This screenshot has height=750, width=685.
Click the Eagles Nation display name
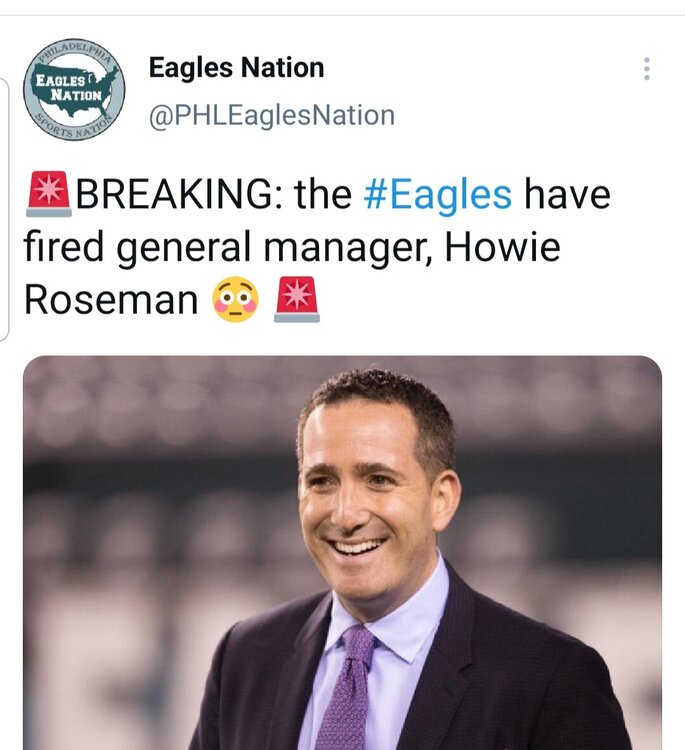pos(236,68)
